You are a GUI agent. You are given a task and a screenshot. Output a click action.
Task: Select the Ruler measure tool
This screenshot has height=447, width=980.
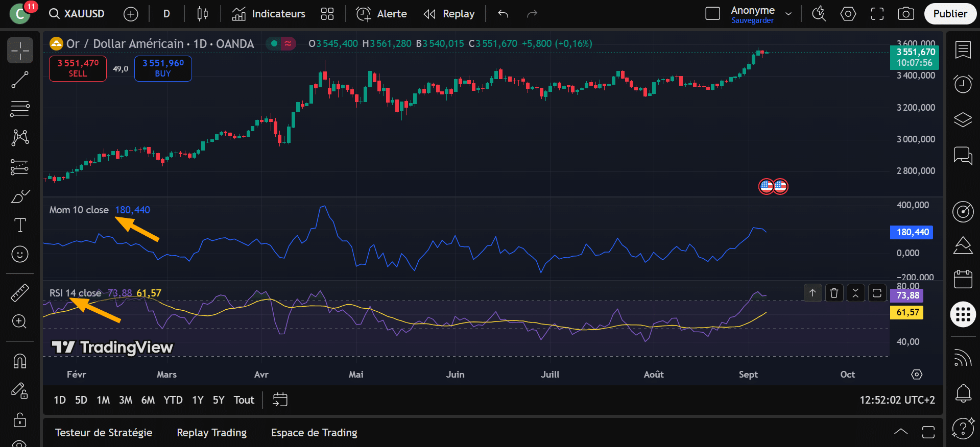20,292
